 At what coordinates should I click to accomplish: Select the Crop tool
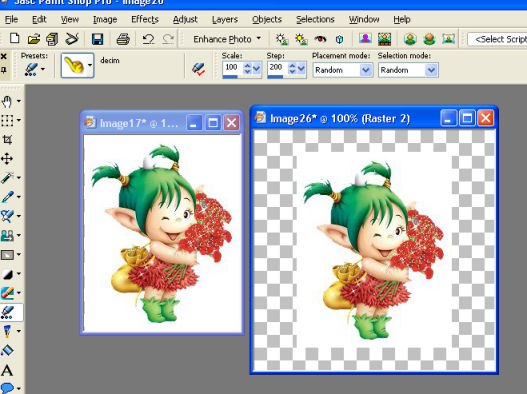pos(7,140)
